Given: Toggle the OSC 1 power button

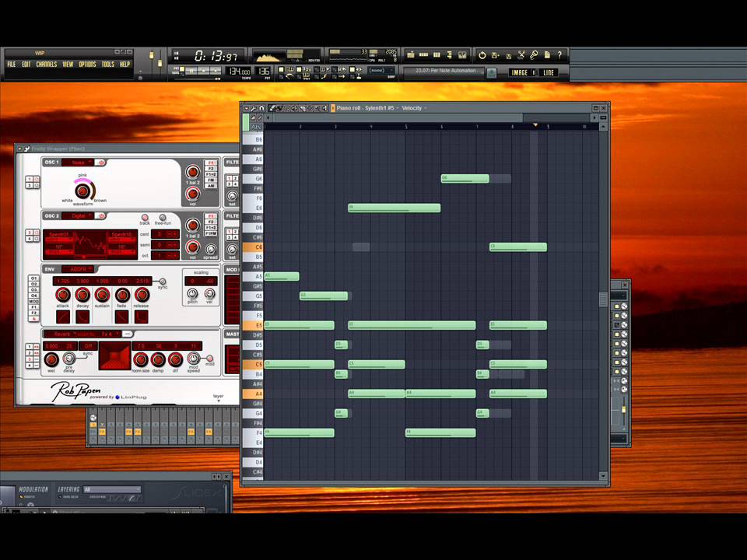Looking at the screenshot, I should tap(101, 163).
